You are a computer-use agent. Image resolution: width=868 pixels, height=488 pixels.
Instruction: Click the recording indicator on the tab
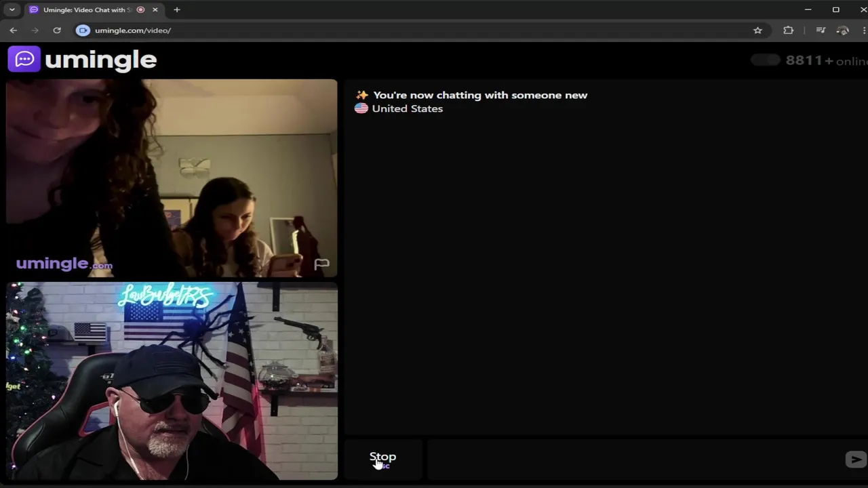(x=140, y=9)
